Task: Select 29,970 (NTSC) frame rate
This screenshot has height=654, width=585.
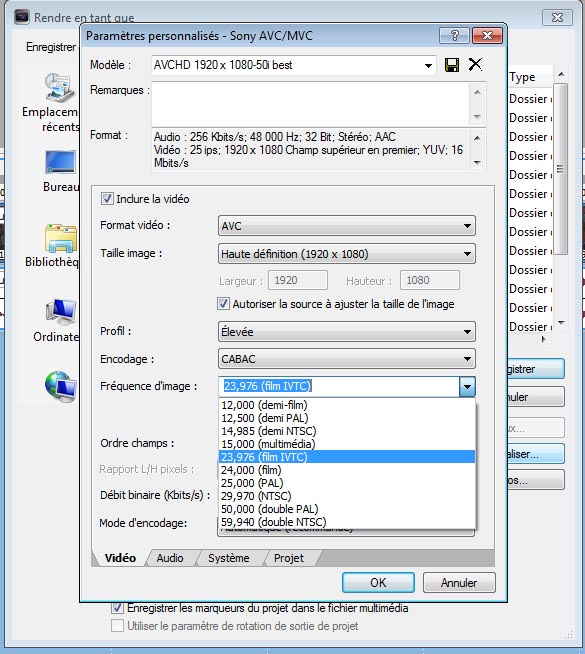Action: coord(346,496)
